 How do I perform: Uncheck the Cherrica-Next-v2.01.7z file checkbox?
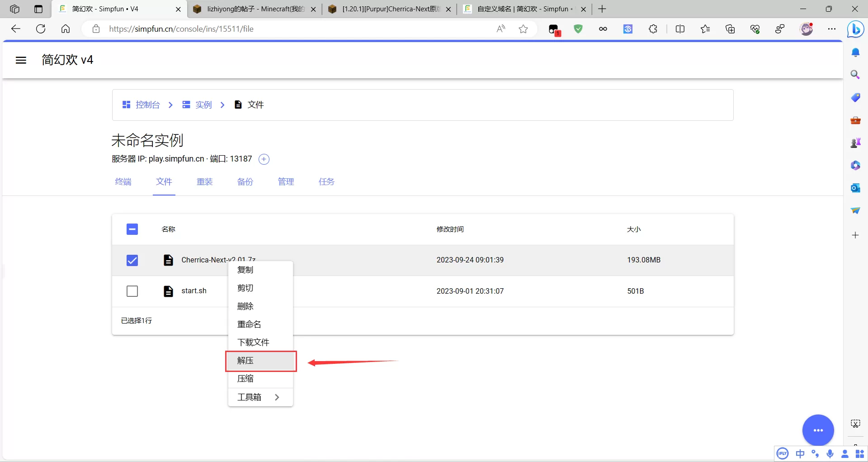[132, 260]
